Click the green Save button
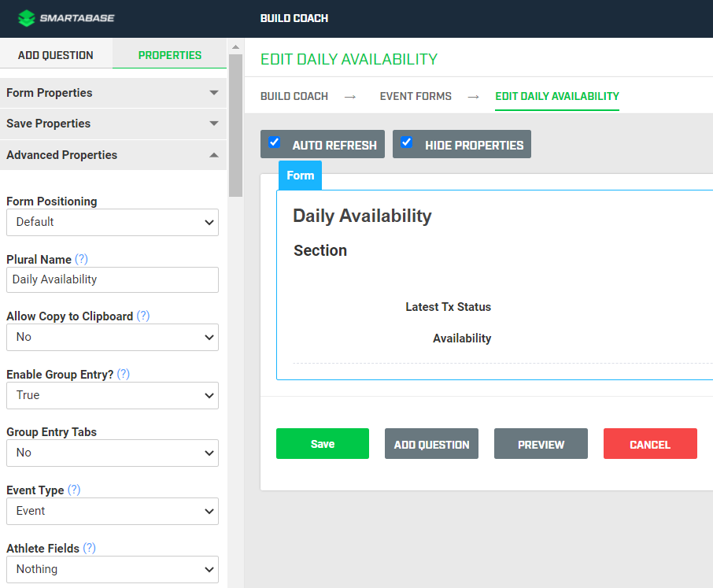This screenshot has width=713, height=588. (322, 444)
